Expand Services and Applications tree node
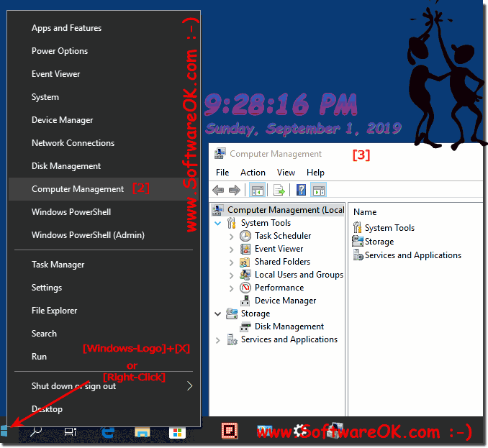 tap(218, 340)
